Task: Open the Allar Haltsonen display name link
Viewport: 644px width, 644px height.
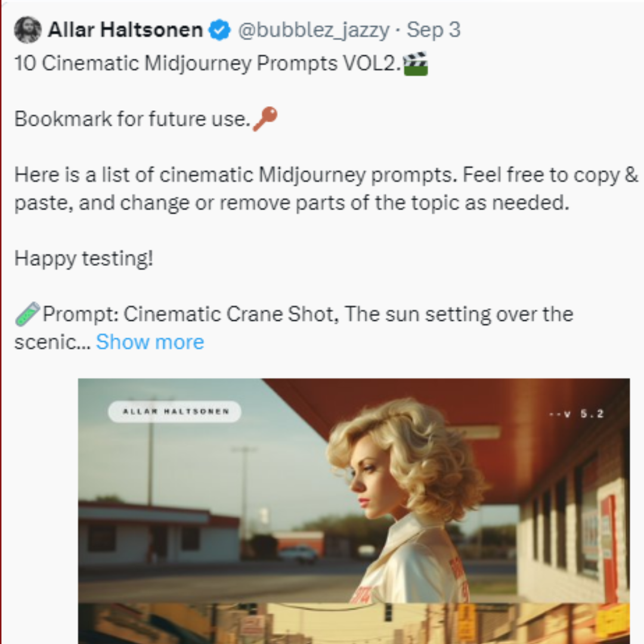Action: pyautogui.click(x=125, y=30)
